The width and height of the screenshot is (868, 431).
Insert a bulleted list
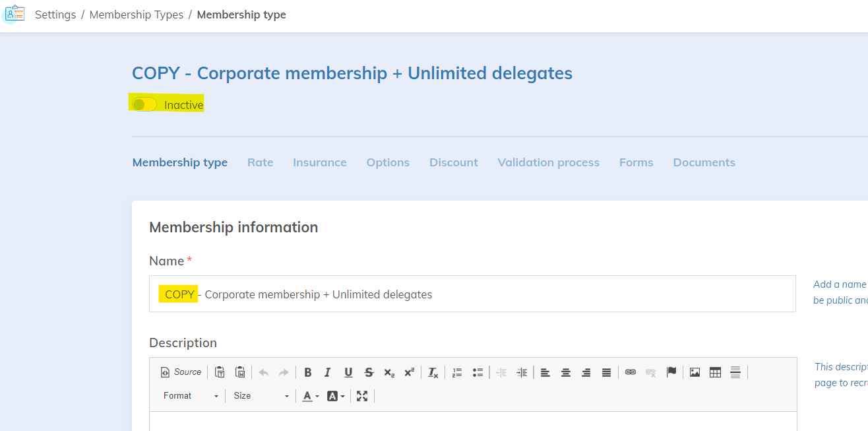point(478,372)
